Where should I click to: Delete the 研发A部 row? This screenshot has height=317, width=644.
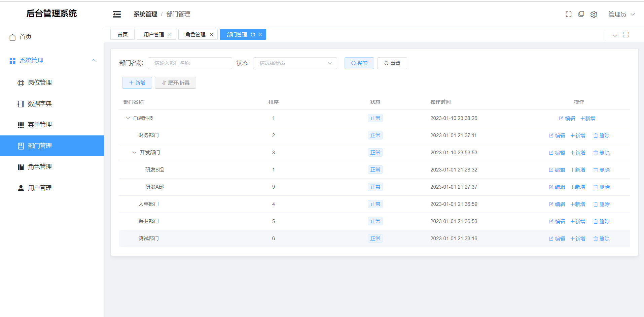(601, 187)
